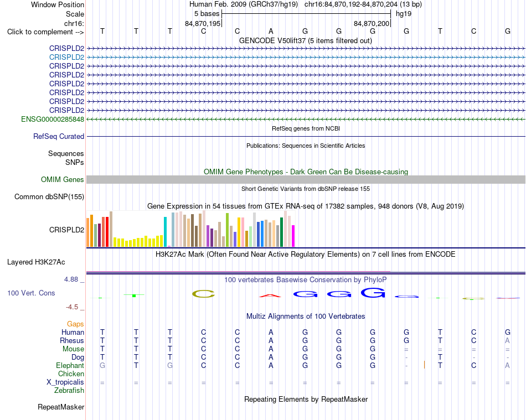The width and height of the screenshot is (526, 420).
Task: Click the green ENSG00000285848 reverse-strand arrow line
Action: tap(306, 120)
